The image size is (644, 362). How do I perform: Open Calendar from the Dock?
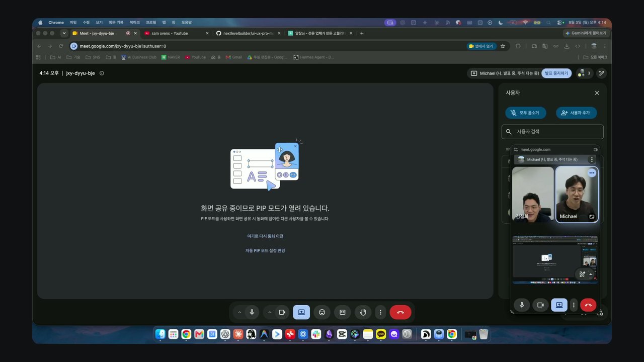212,334
